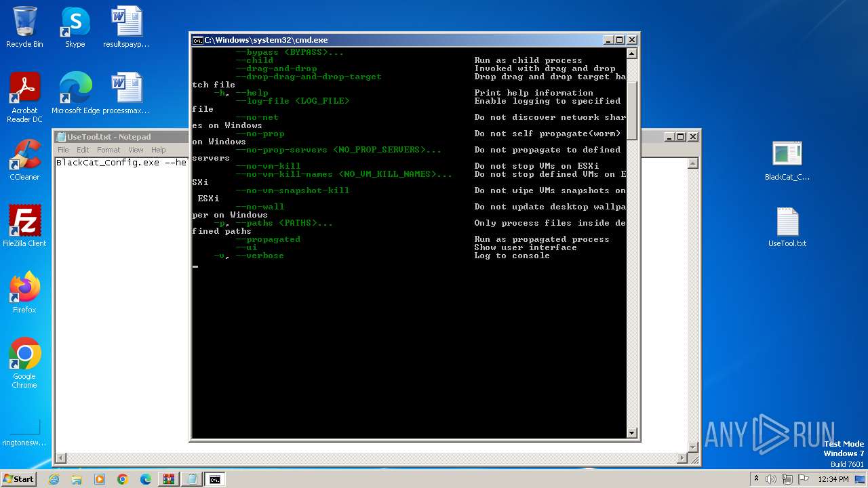Click the '--no-vm-snapshot-kill' option text
Viewport: 868px width, 488px height.
click(292, 190)
